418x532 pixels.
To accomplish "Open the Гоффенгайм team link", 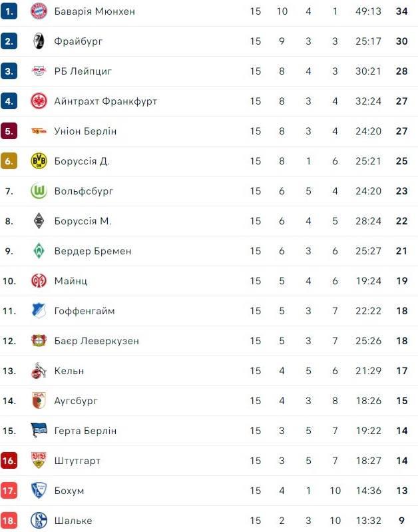I will tap(84, 311).
